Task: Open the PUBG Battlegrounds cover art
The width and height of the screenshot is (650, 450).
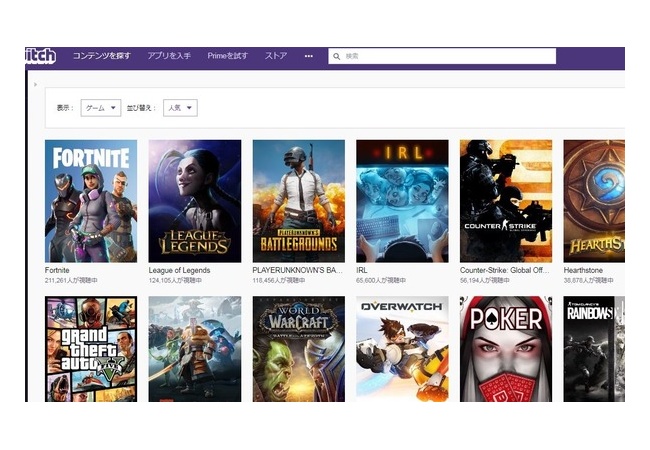Action: (298, 201)
